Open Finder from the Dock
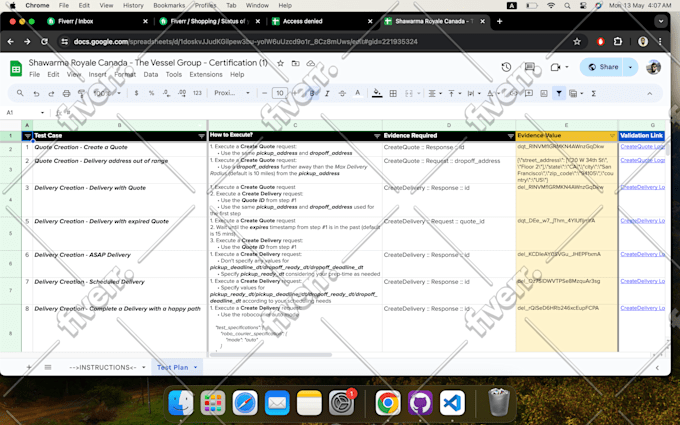Screen dimensions: 680x425 click(181, 403)
